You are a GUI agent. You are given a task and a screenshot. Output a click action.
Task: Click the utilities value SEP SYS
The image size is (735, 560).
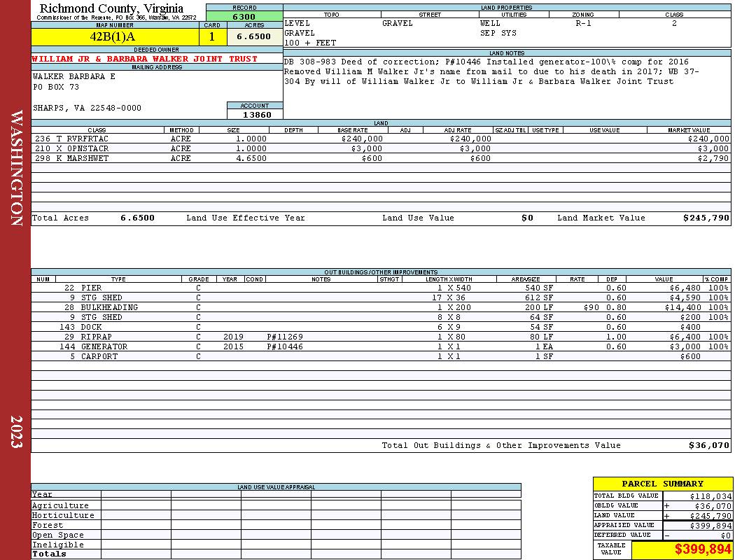click(x=498, y=34)
